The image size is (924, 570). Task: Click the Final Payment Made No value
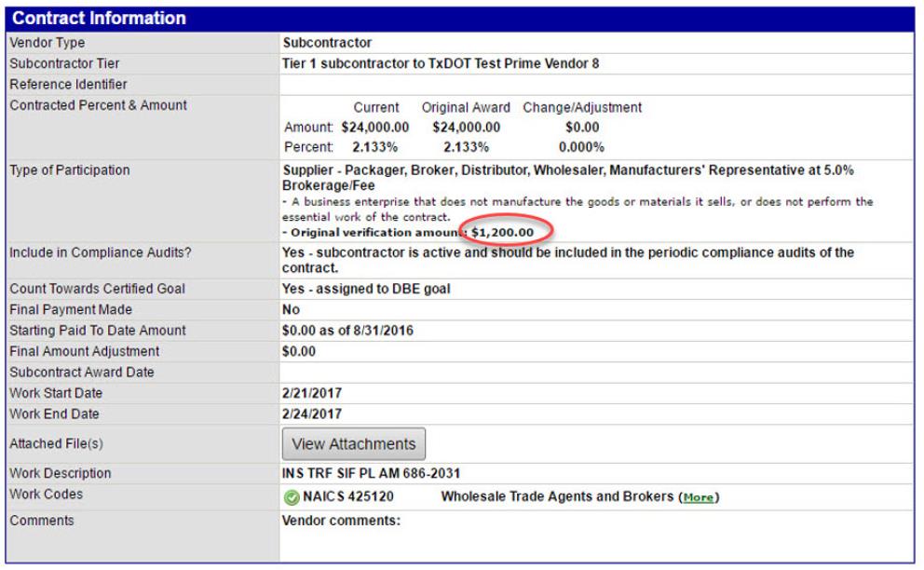coord(291,309)
